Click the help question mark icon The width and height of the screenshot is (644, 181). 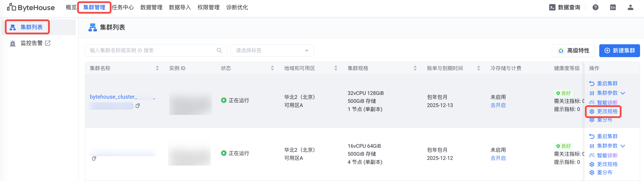coord(596,7)
